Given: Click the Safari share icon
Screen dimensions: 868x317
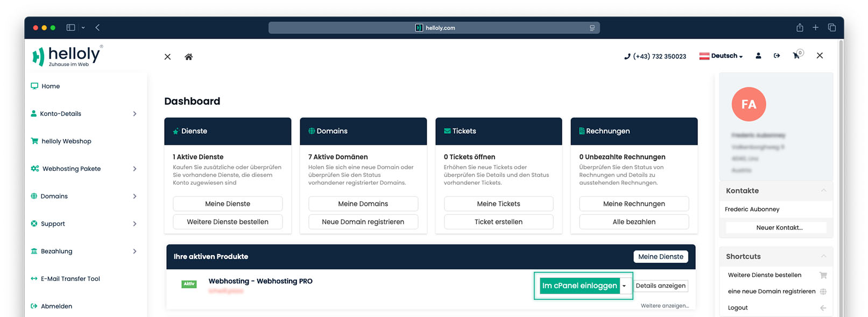Looking at the screenshot, I should [800, 27].
